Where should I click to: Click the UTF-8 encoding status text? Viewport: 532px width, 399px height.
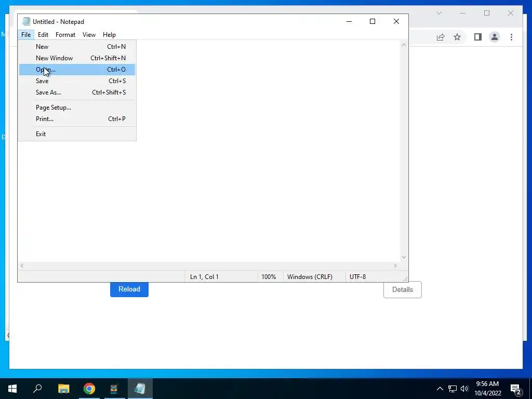pyautogui.click(x=357, y=277)
